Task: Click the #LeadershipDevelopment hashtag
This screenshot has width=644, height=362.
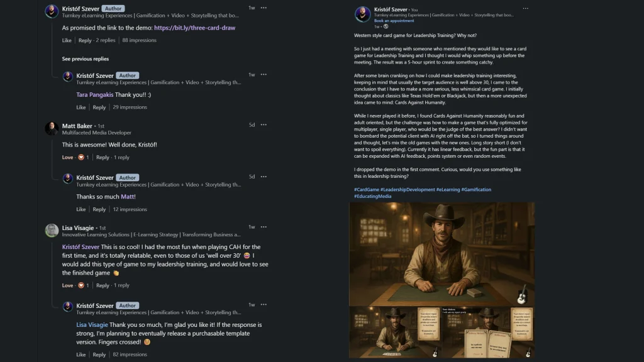Action: [408, 189]
